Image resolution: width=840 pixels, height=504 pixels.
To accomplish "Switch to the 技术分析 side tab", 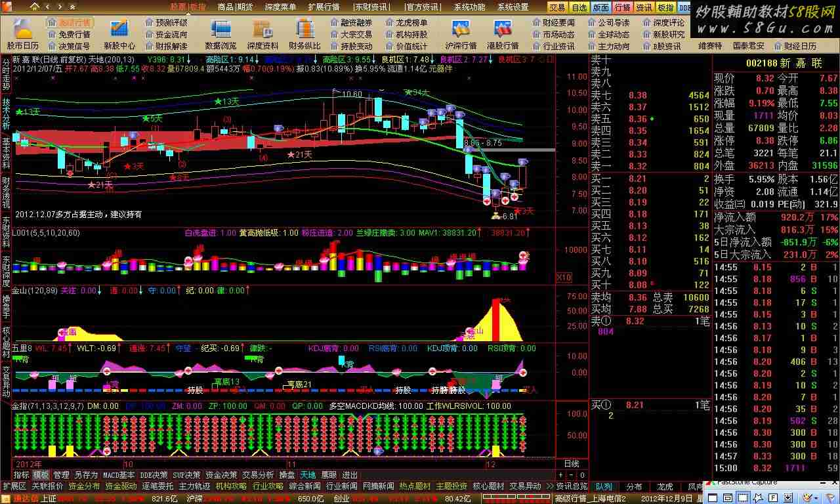I will click(x=6, y=113).
